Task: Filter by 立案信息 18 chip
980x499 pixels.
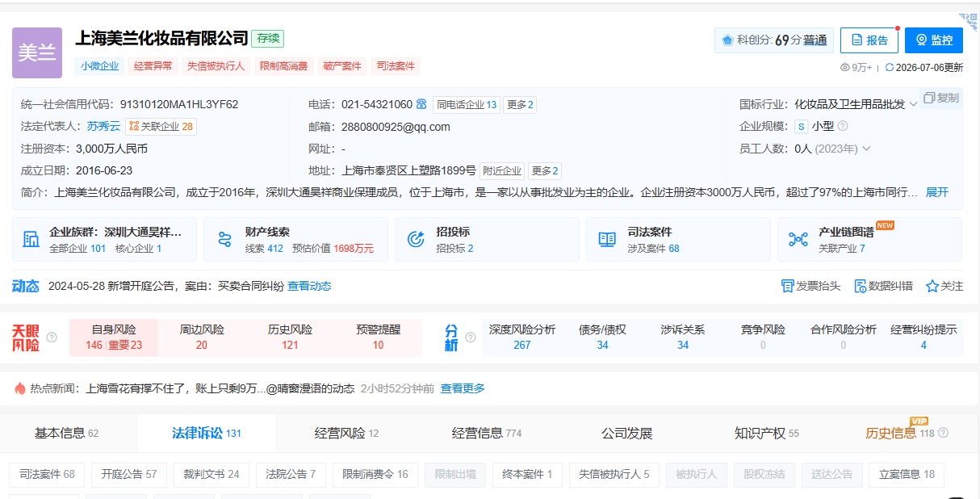Action: pos(907,474)
